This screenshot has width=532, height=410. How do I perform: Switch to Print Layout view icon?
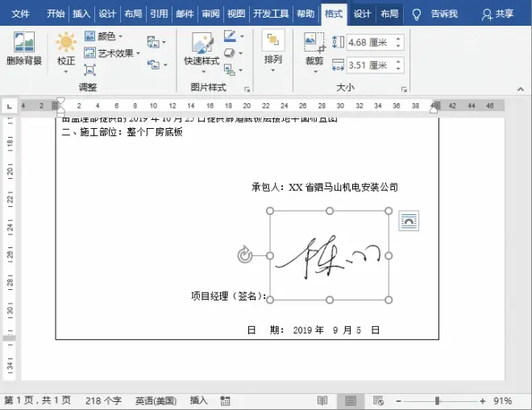point(351,401)
